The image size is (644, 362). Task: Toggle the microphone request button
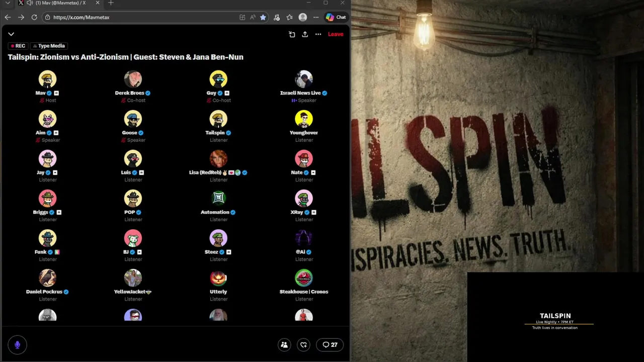17,345
